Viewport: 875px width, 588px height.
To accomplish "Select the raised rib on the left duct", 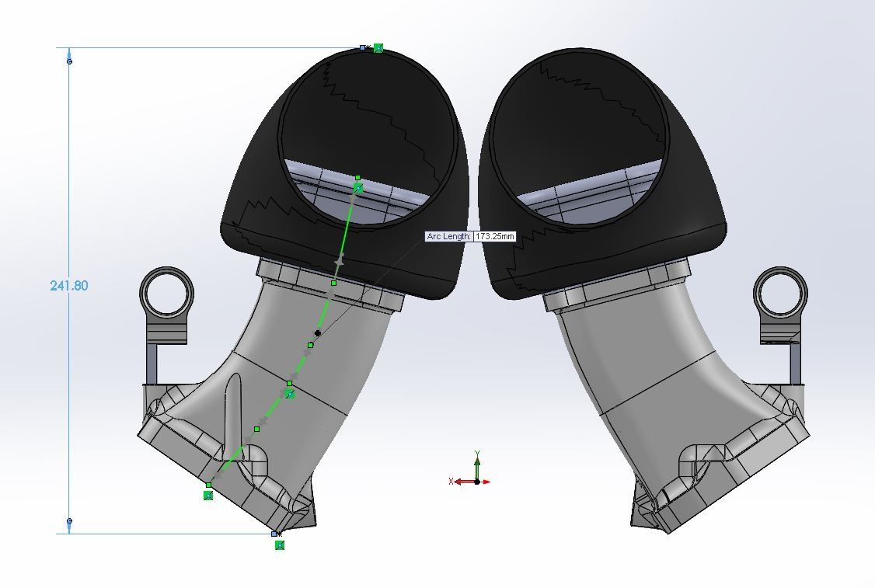I will (x=233, y=412).
